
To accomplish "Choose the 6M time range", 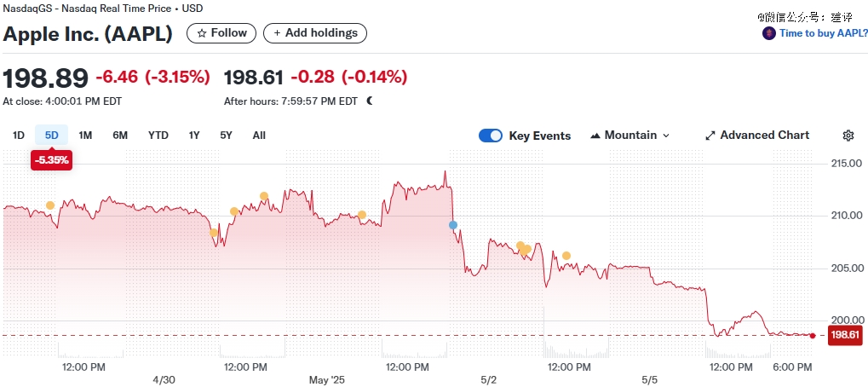I will click(120, 136).
